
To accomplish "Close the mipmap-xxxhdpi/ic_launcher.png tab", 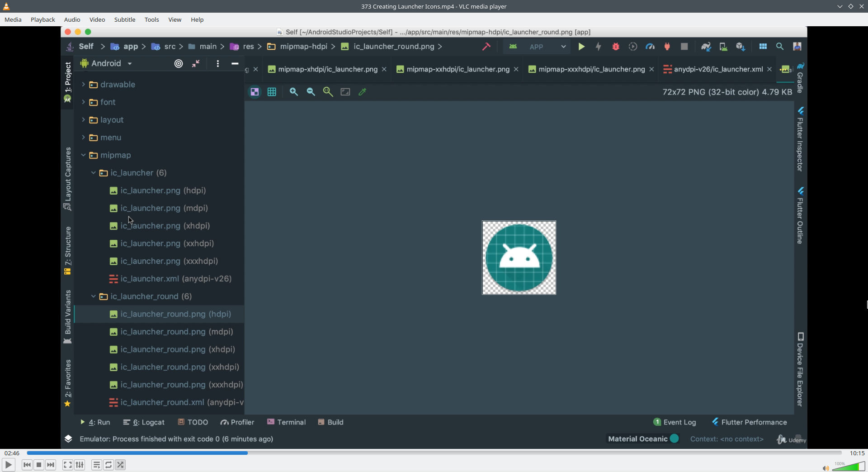I will (x=651, y=69).
